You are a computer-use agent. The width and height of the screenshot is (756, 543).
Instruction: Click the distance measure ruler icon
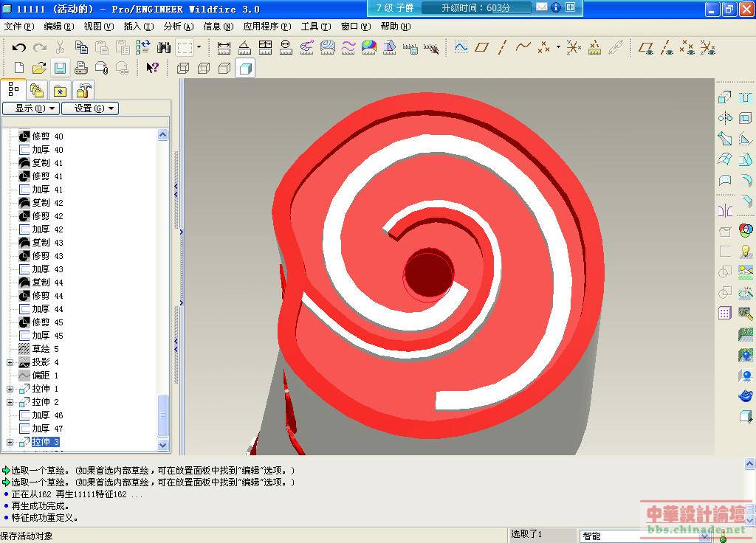click(224, 47)
